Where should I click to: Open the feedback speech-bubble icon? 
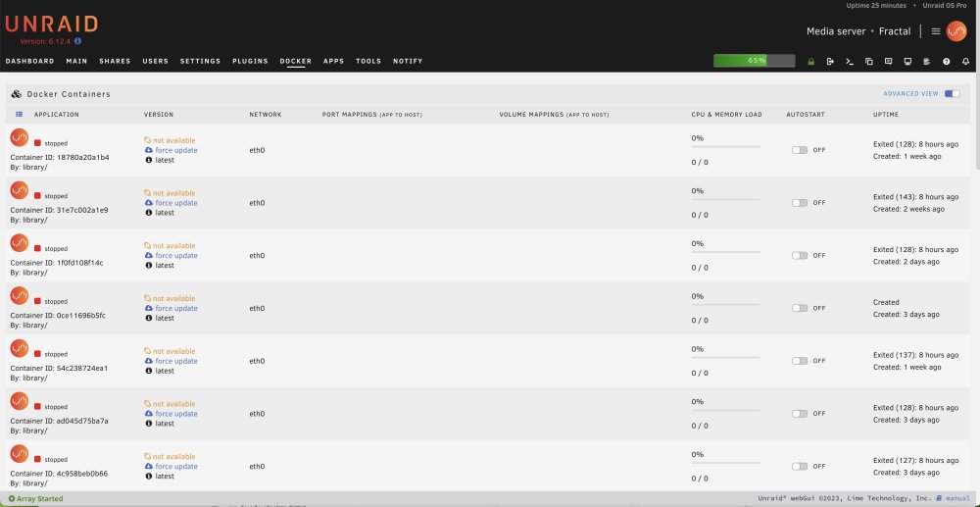pyautogui.click(x=888, y=61)
